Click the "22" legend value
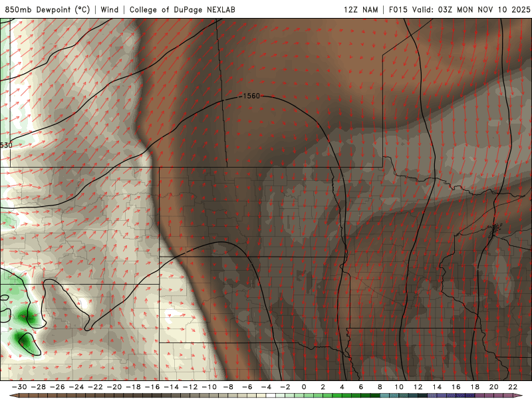532x399 pixels. pos(513,387)
